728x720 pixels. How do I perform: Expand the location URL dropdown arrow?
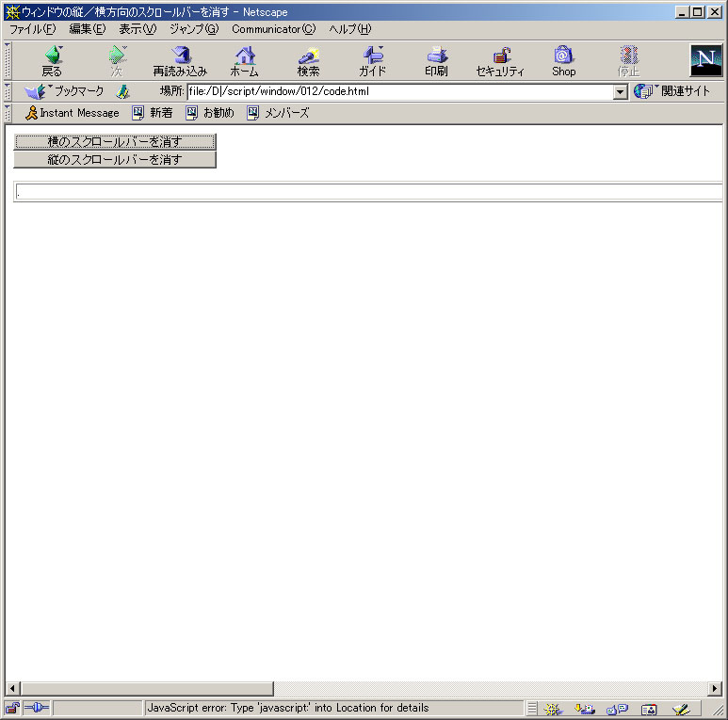[x=620, y=92]
